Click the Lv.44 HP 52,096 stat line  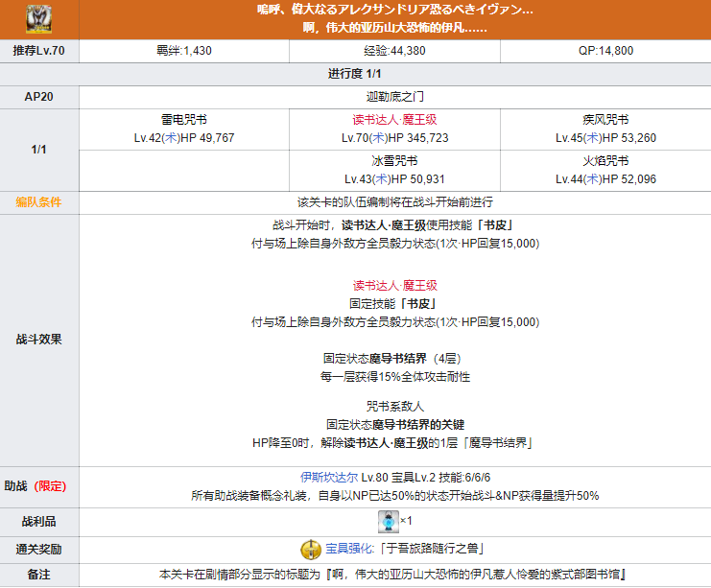[x=605, y=179]
